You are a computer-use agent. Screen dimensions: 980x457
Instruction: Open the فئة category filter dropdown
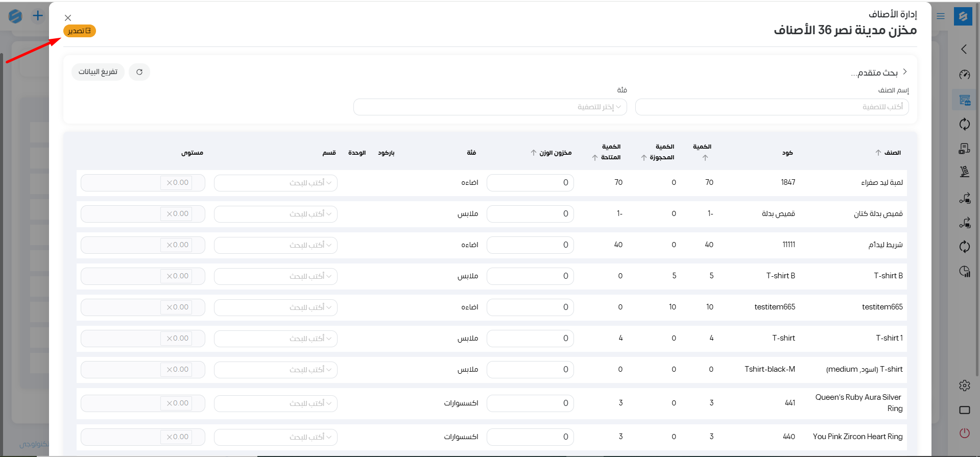click(x=490, y=107)
